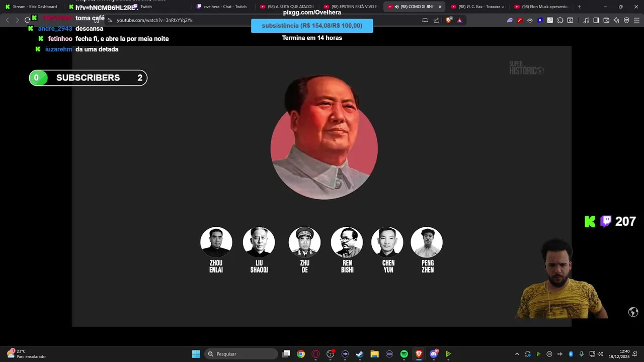
Task: Open the Brave wallet icon
Action: [x=606, y=20]
